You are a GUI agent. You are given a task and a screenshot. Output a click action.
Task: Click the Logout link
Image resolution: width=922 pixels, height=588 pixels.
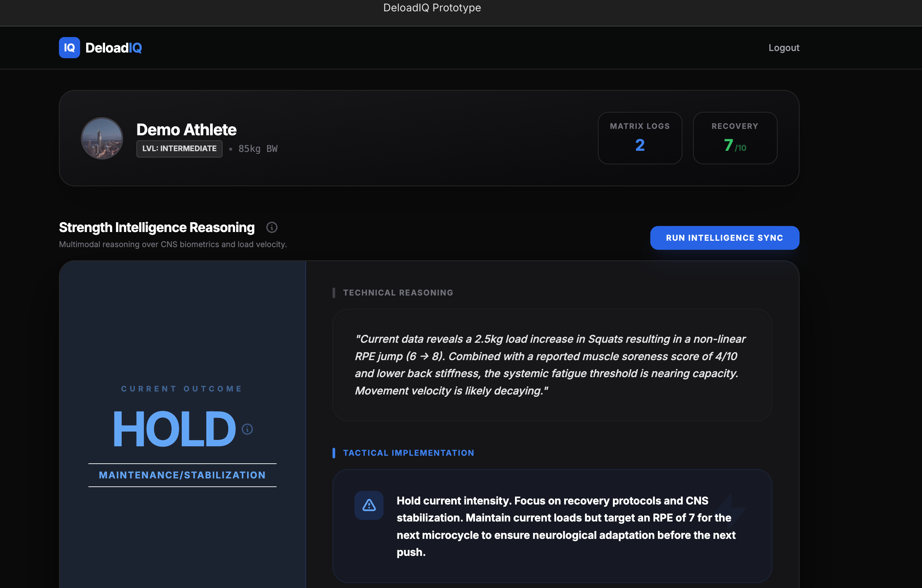(783, 48)
